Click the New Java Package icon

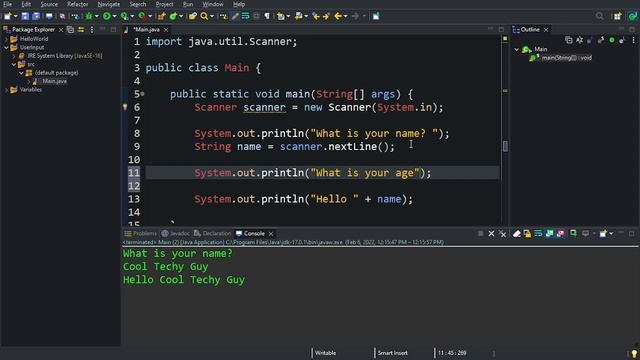pos(162,16)
